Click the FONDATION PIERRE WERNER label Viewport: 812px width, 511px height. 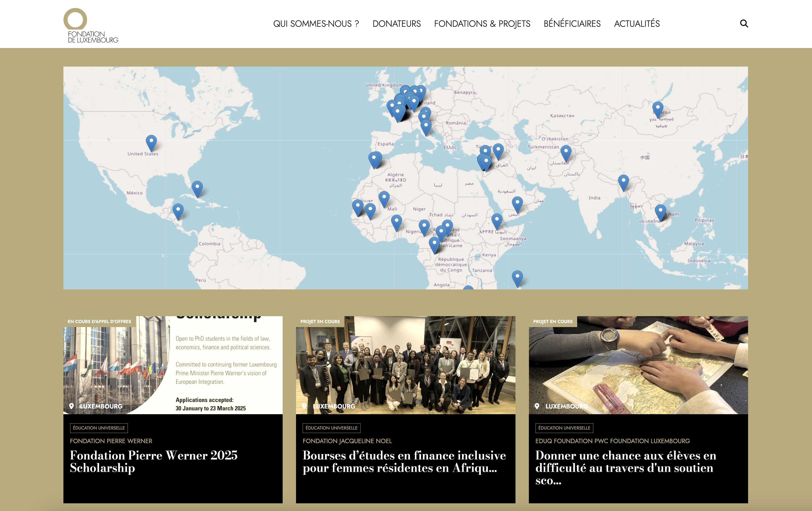111,441
